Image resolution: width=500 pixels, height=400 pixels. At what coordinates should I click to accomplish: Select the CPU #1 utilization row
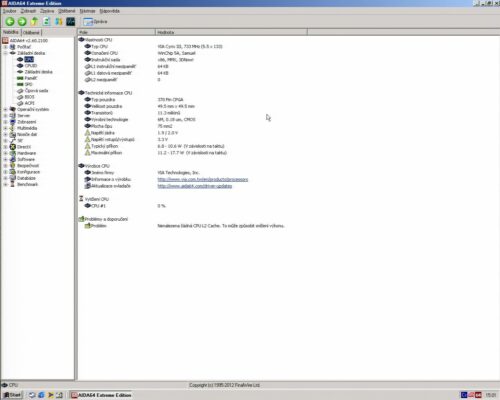pyautogui.click(x=125, y=206)
